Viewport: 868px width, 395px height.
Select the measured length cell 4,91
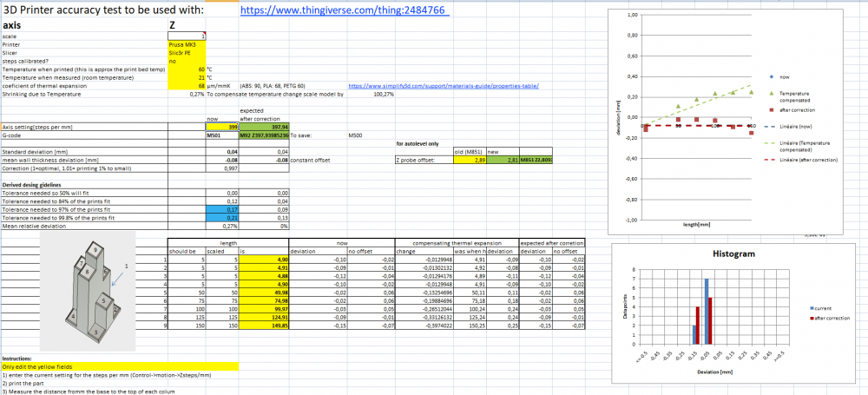264,267
